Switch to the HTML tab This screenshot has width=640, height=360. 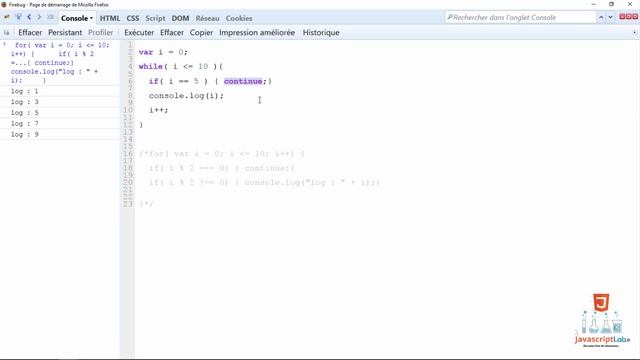tap(110, 18)
